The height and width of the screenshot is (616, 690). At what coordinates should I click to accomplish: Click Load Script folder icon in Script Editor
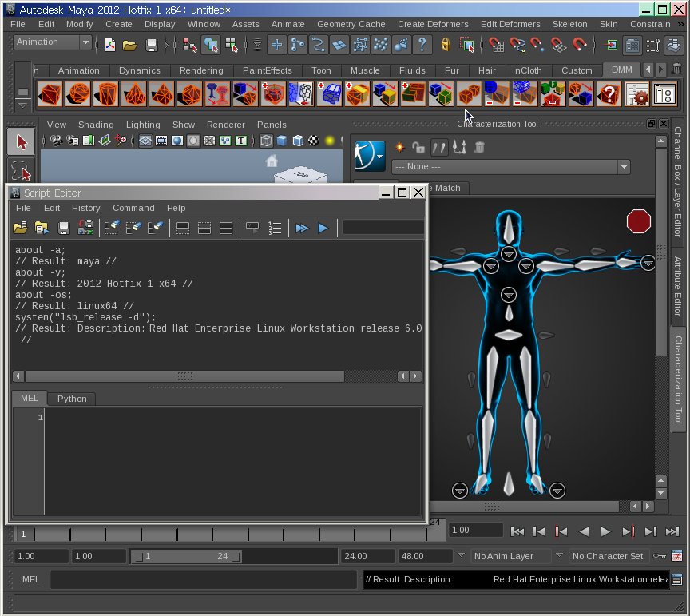(x=20, y=228)
